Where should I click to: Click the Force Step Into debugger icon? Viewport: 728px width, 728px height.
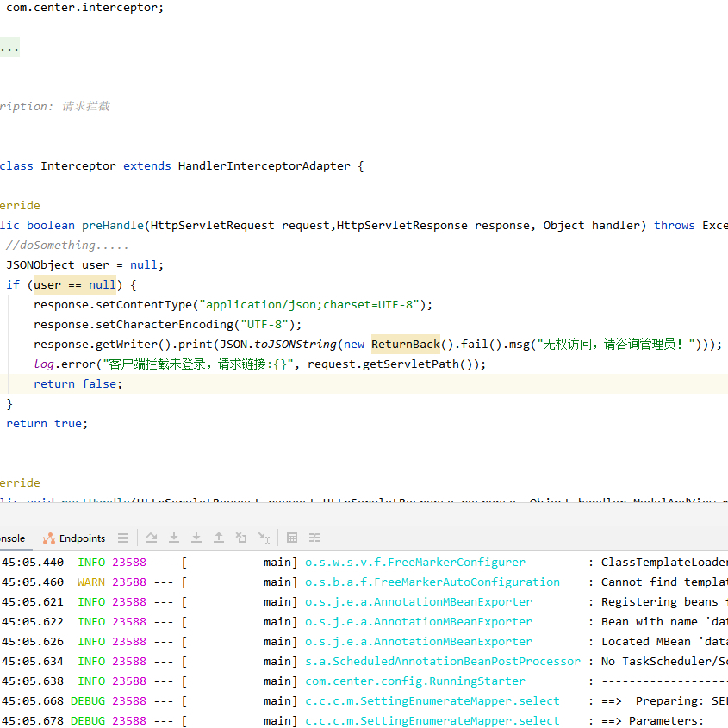tap(196, 538)
